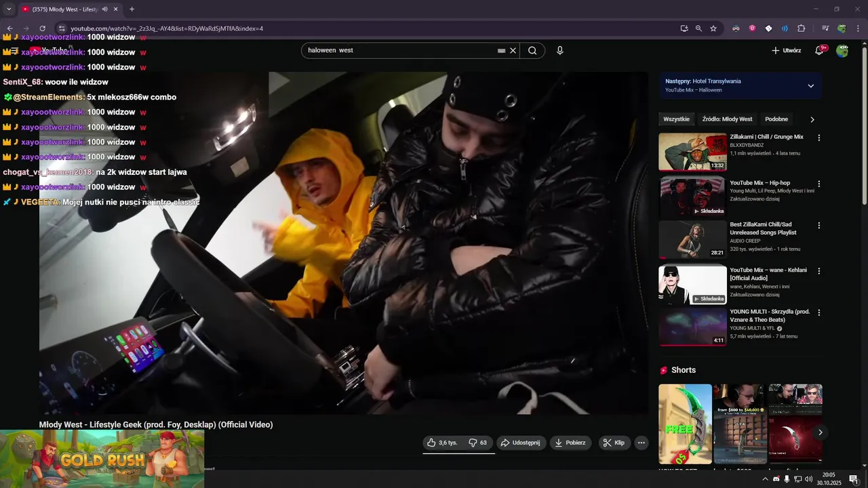Open the Chrome three-dot menu
868x488 pixels.
pyautogui.click(x=858, y=28)
